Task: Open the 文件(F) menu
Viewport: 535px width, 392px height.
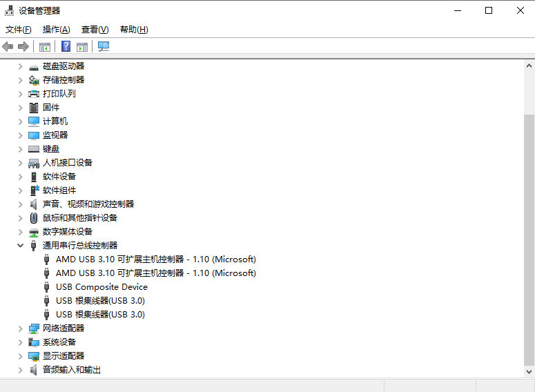Action: click(19, 30)
